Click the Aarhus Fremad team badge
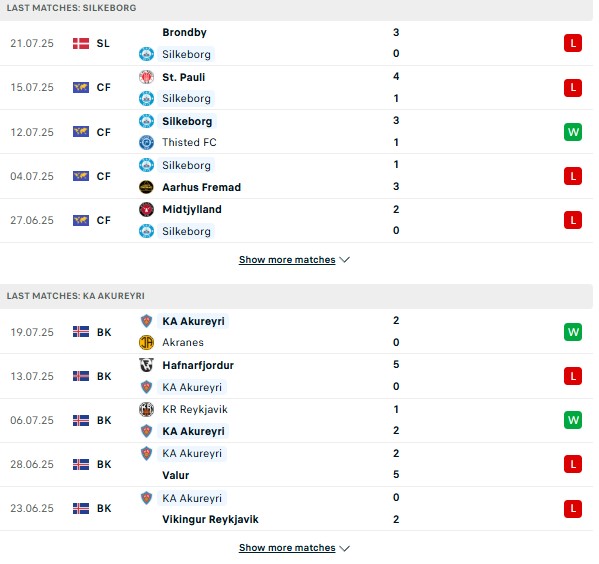 click(146, 187)
